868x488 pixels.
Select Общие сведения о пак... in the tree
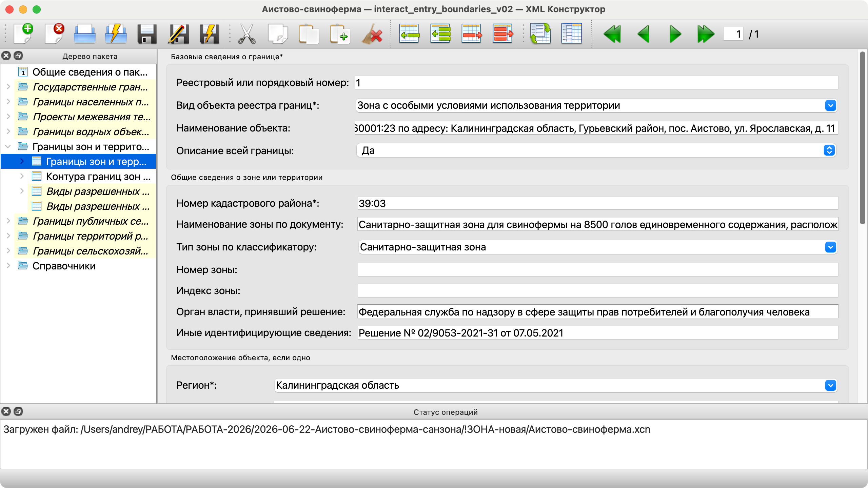[90, 72]
